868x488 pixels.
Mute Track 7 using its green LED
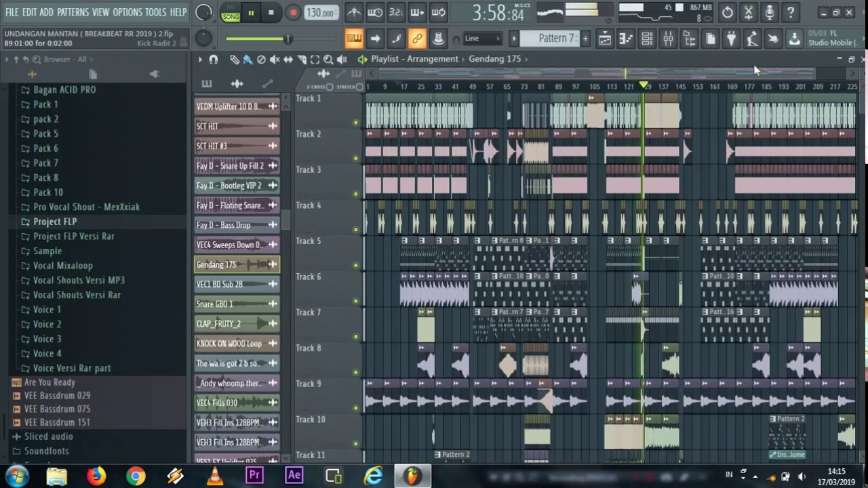pyautogui.click(x=355, y=336)
